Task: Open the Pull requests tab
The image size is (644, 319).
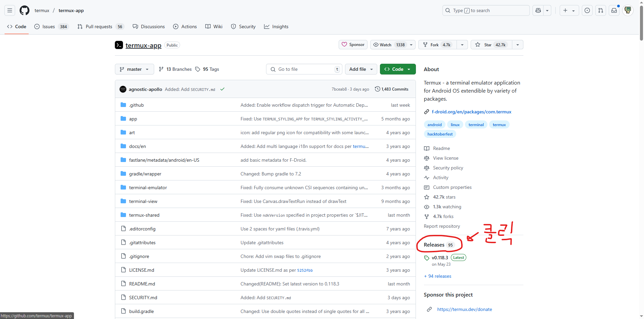Action: (x=101, y=26)
